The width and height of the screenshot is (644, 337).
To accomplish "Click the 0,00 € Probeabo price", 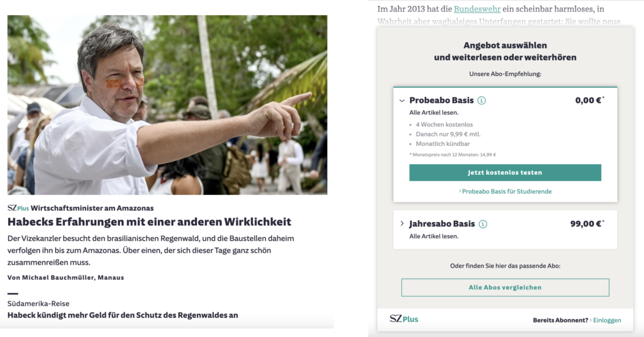I will 589,100.
